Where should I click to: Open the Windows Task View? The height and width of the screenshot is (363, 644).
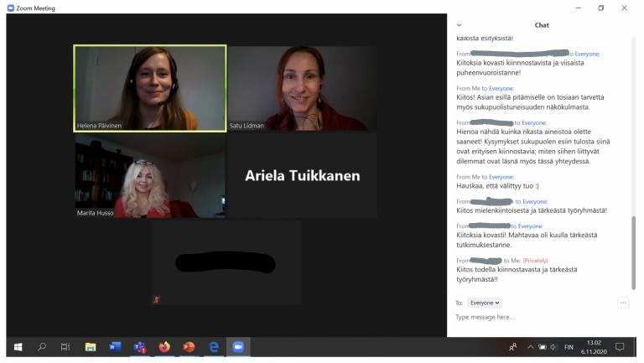[65, 347]
